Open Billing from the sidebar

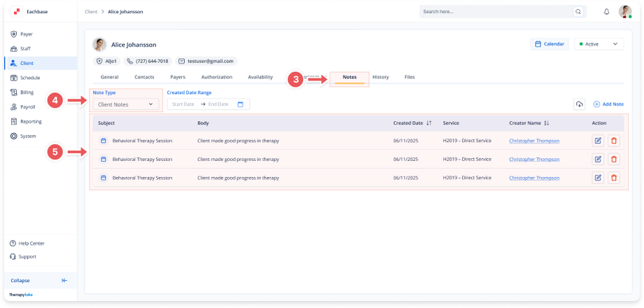tap(27, 92)
